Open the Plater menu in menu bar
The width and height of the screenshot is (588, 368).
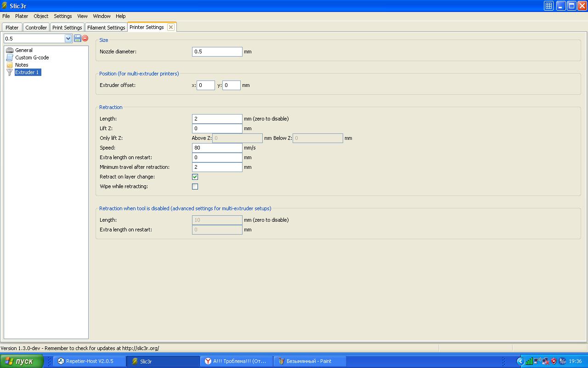(22, 16)
